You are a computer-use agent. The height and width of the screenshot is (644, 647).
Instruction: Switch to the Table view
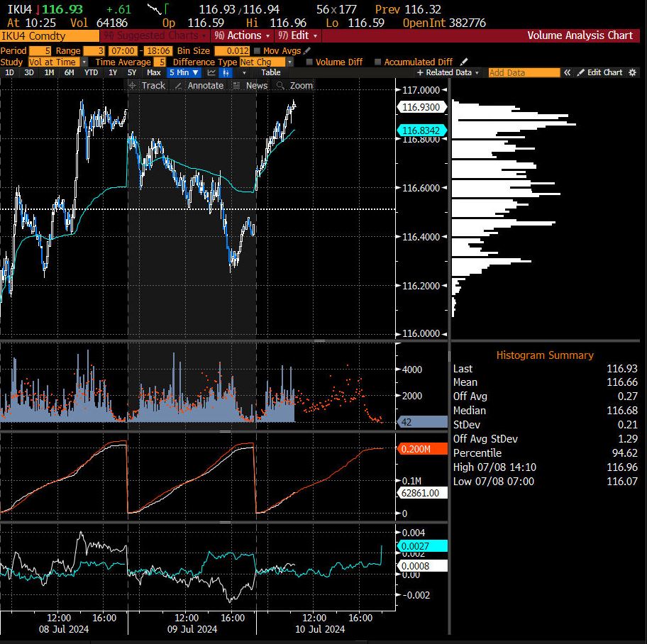(270, 72)
